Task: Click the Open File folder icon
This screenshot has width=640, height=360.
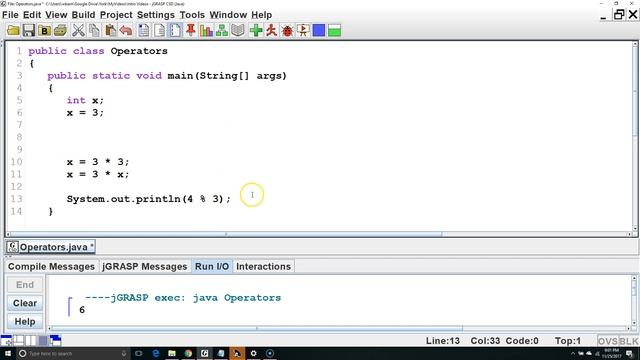Action: (13, 31)
